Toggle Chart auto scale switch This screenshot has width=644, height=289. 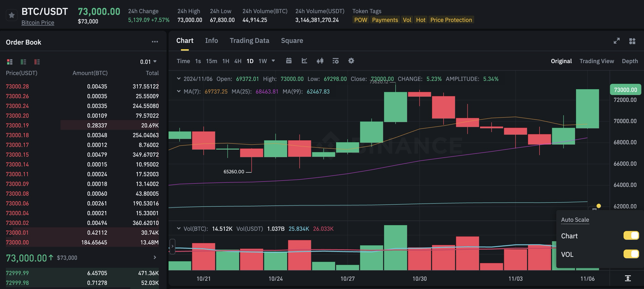631,235
